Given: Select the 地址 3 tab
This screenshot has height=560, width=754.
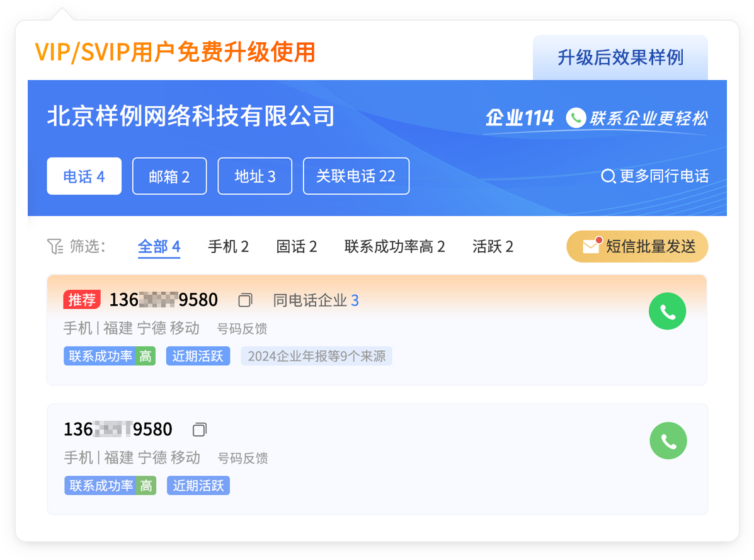Looking at the screenshot, I should 254,176.
